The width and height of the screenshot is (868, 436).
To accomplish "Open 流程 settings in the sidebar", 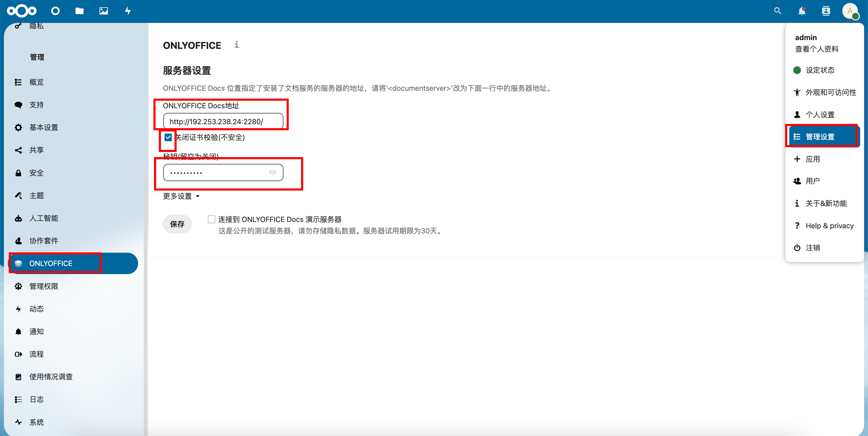I will [73, 354].
